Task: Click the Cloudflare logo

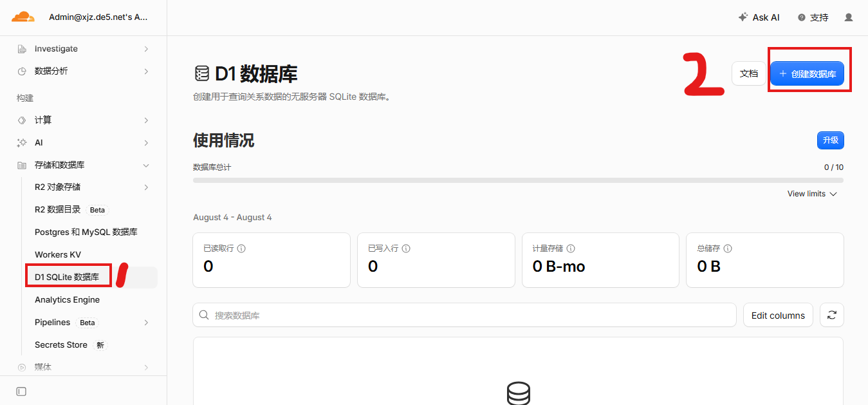Action: (x=23, y=17)
